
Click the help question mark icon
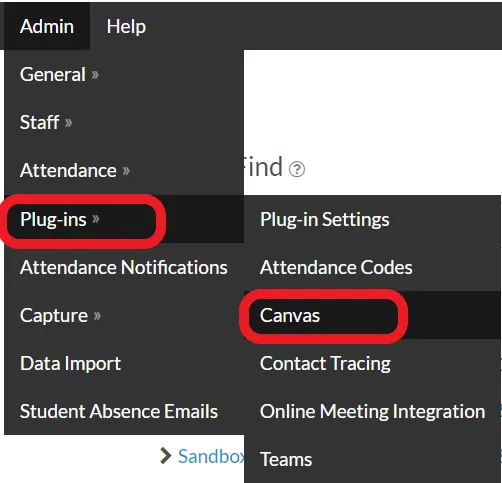pos(297,169)
